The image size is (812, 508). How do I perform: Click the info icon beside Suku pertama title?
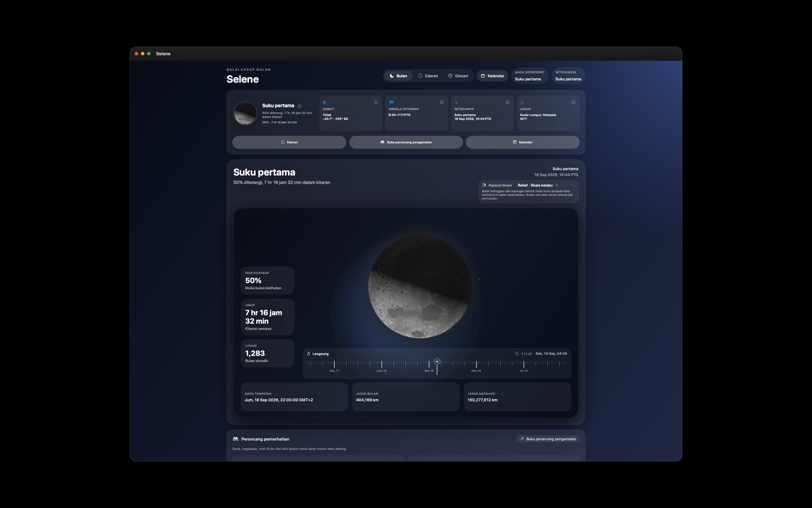click(299, 106)
